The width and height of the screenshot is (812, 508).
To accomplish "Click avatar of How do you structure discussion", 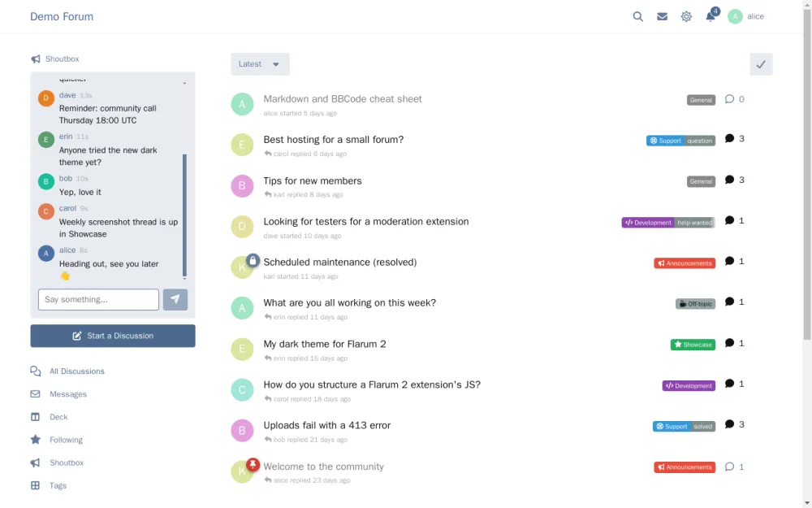I will click(x=242, y=390).
